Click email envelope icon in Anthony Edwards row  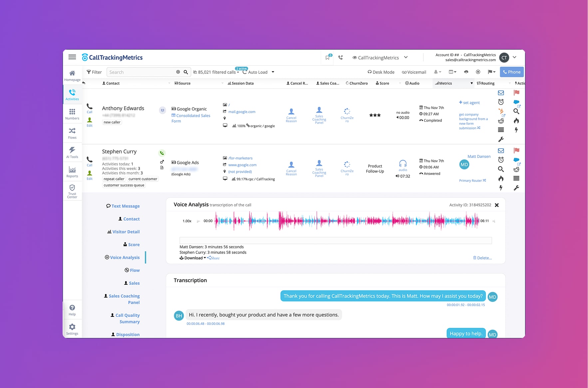[501, 93]
